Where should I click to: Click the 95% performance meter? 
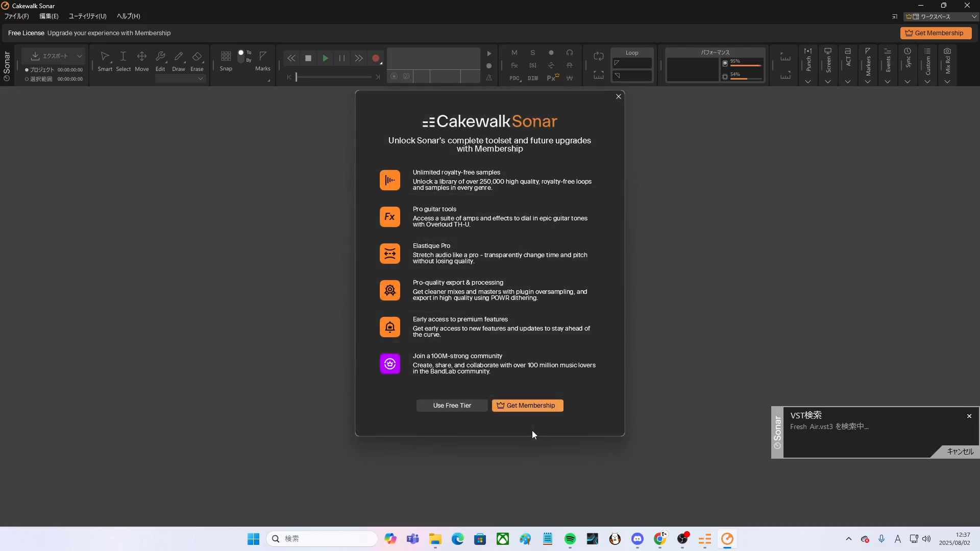coord(743,63)
